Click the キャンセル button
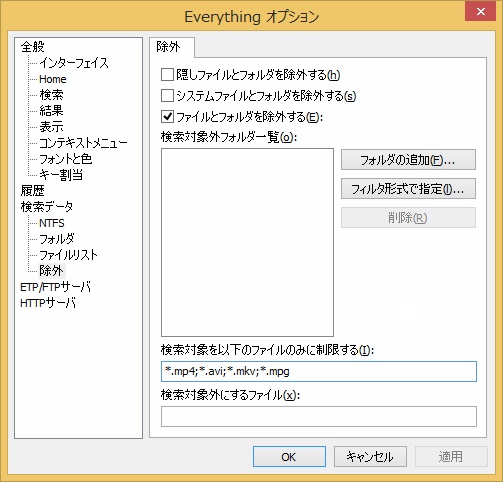 coord(370,457)
